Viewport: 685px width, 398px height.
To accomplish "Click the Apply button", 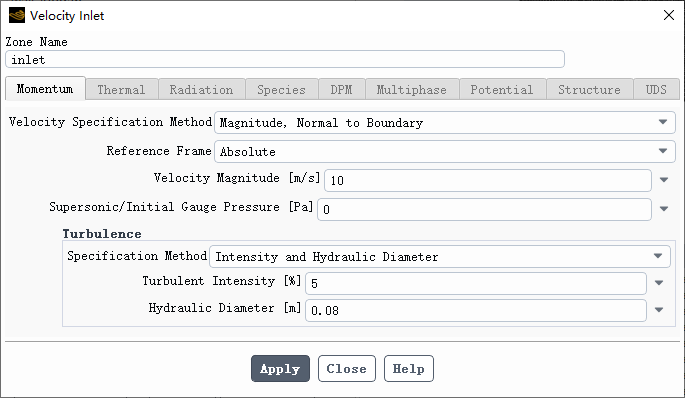I will [280, 369].
